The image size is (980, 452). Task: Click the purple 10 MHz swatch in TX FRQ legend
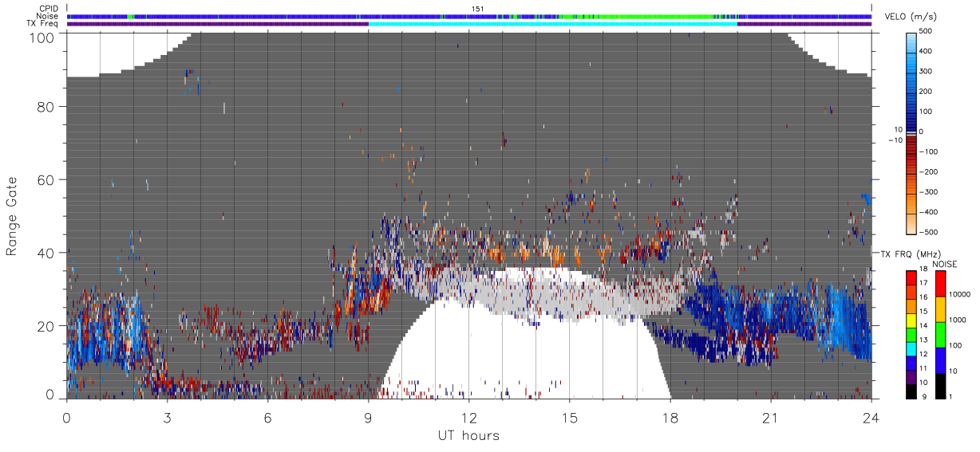pyautogui.click(x=911, y=377)
